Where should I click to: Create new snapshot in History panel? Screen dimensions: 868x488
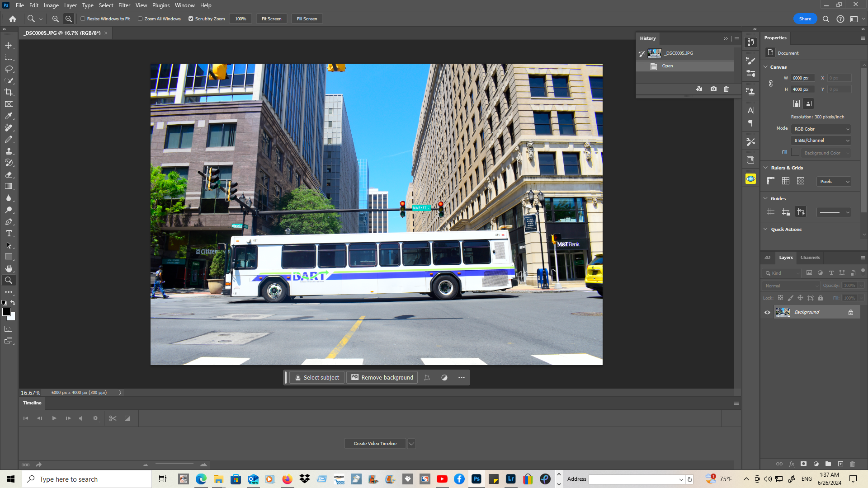tap(713, 89)
